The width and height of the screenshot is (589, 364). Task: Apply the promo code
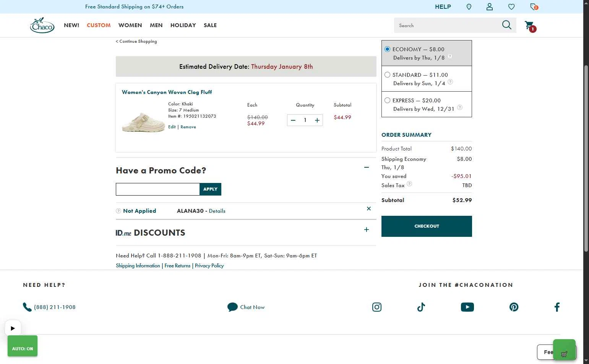pos(210,189)
